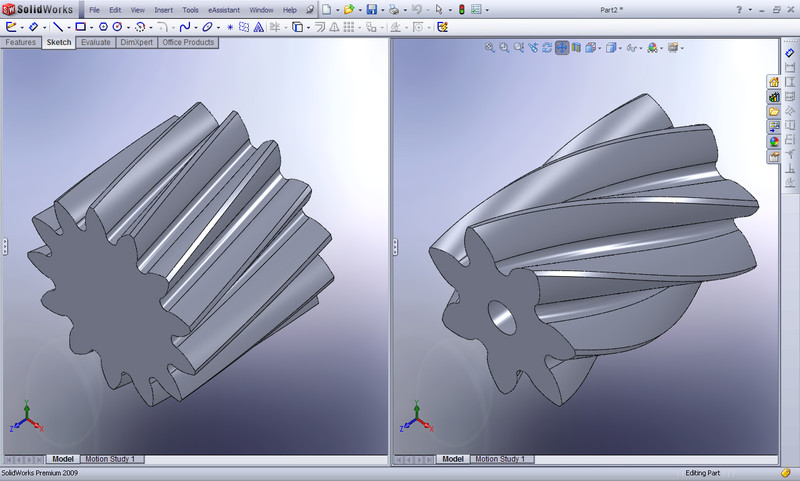The width and height of the screenshot is (800, 481).
Task: Switch to the Evaluate tab
Action: coord(96,43)
